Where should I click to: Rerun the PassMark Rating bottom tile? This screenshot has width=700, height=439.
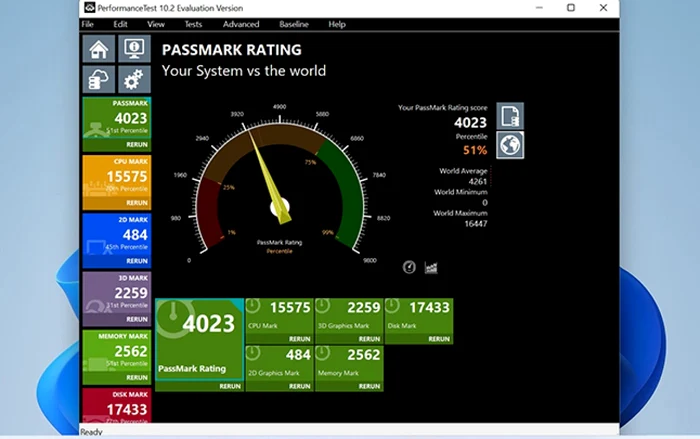[x=230, y=386]
